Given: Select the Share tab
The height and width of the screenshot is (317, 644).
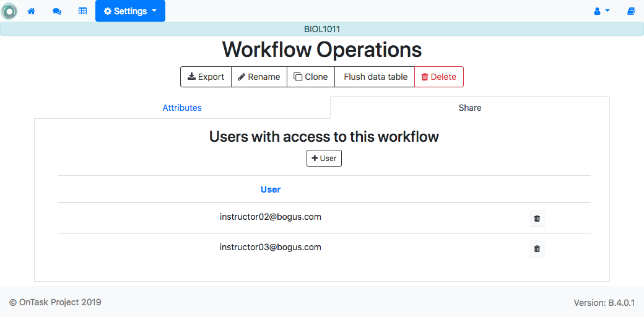Looking at the screenshot, I should click(470, 108).
